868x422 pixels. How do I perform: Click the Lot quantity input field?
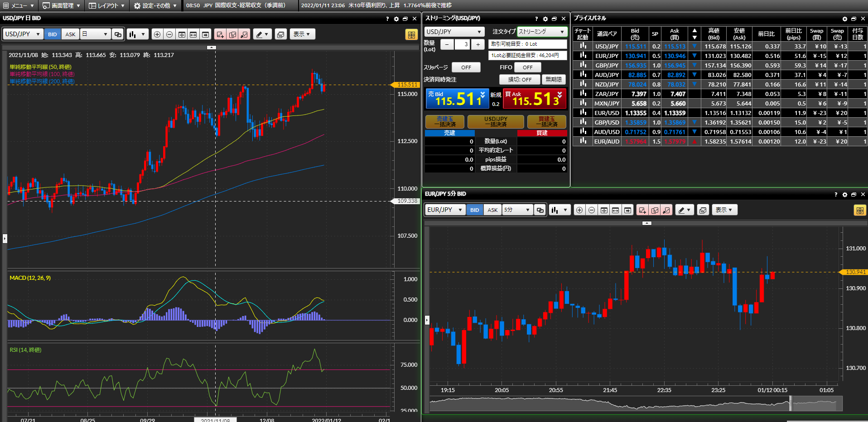coord(462,44)
